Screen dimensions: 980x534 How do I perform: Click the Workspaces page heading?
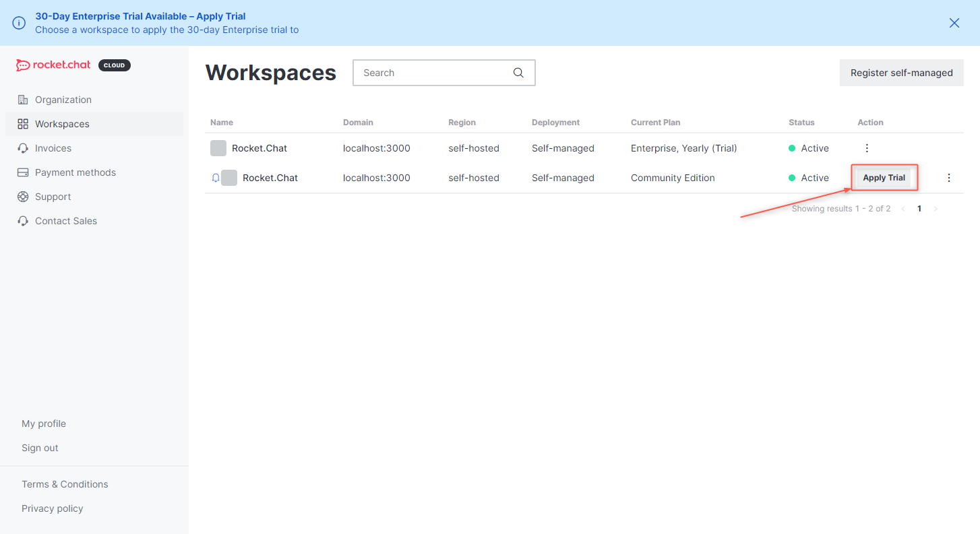click(x=271, y=73)
